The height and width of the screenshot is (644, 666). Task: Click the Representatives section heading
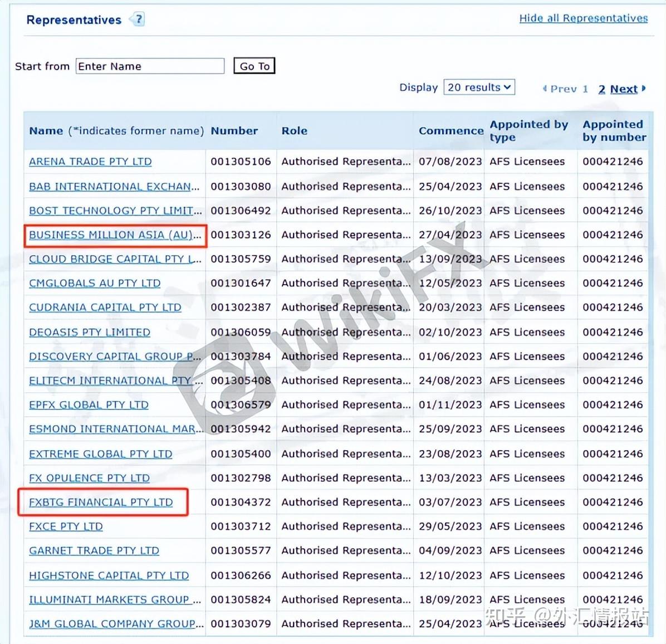[74, 20]
